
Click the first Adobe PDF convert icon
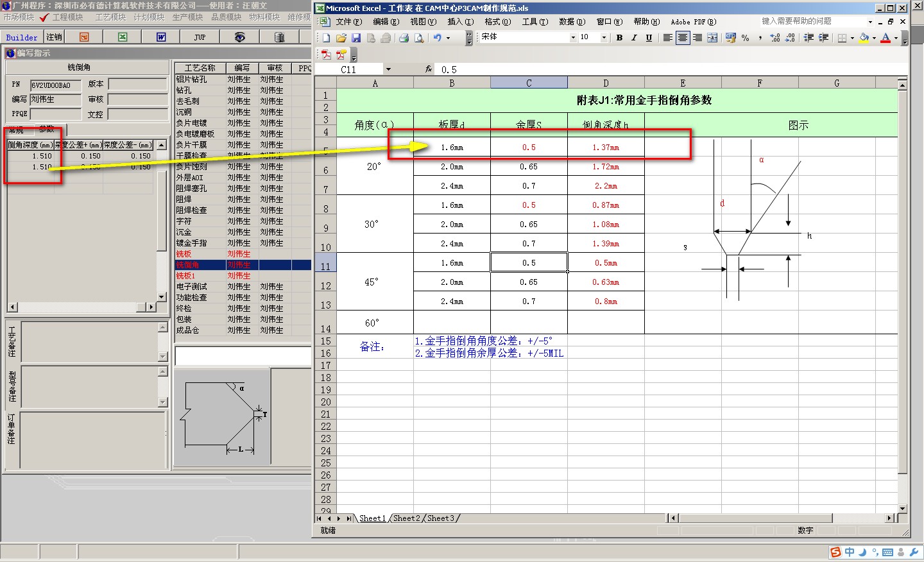[326, 55]
